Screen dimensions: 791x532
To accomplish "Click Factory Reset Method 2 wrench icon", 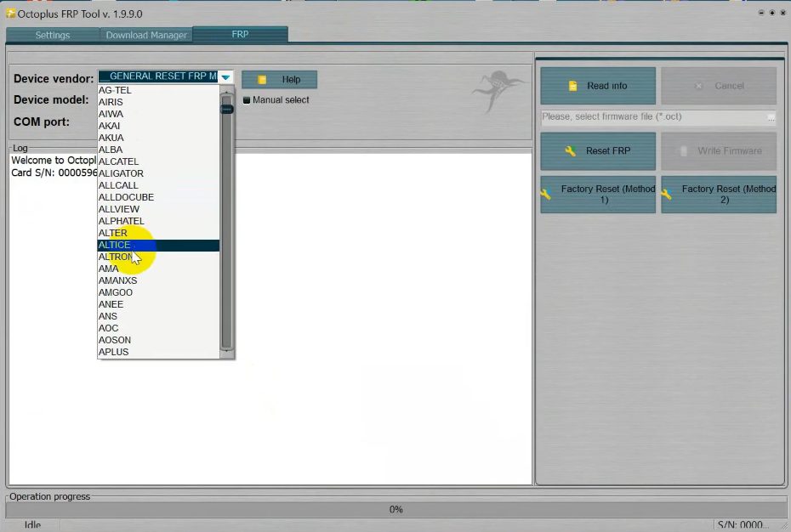I will tap(667, 194).
